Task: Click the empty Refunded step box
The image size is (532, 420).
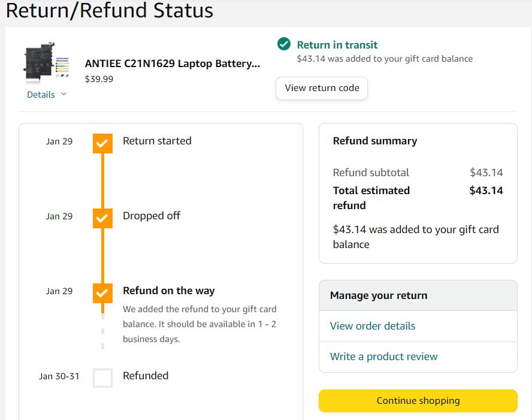Action: (102, 378)
